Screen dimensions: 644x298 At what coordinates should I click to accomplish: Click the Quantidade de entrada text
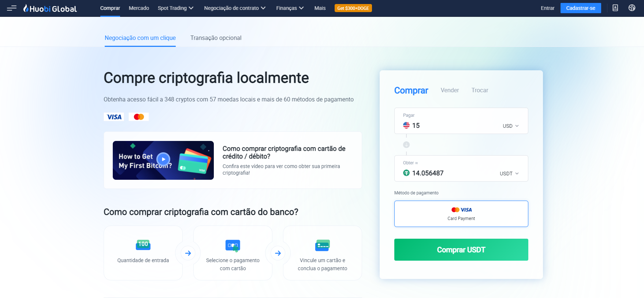143,260
